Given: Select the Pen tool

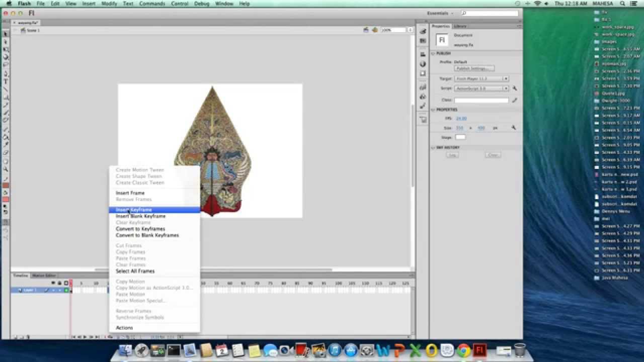Looking at the screenshot, I should (6, 73).
